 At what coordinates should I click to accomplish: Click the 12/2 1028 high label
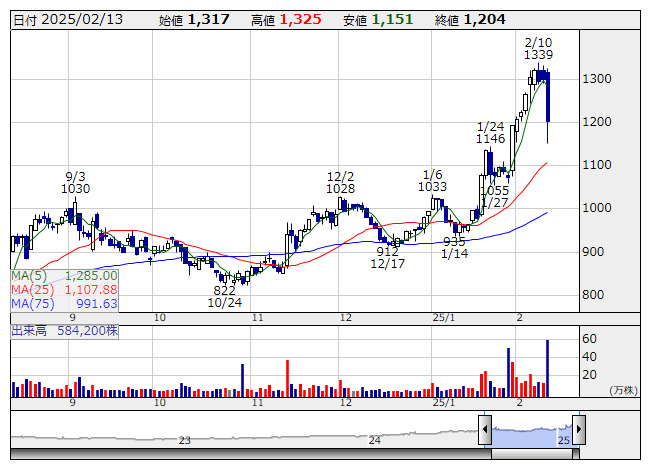click(341, 183)
